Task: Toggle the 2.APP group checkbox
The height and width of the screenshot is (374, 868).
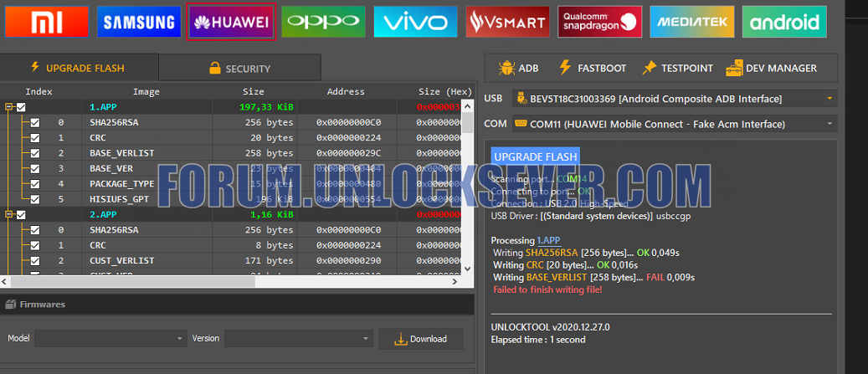Action: (x=21, y=214)
